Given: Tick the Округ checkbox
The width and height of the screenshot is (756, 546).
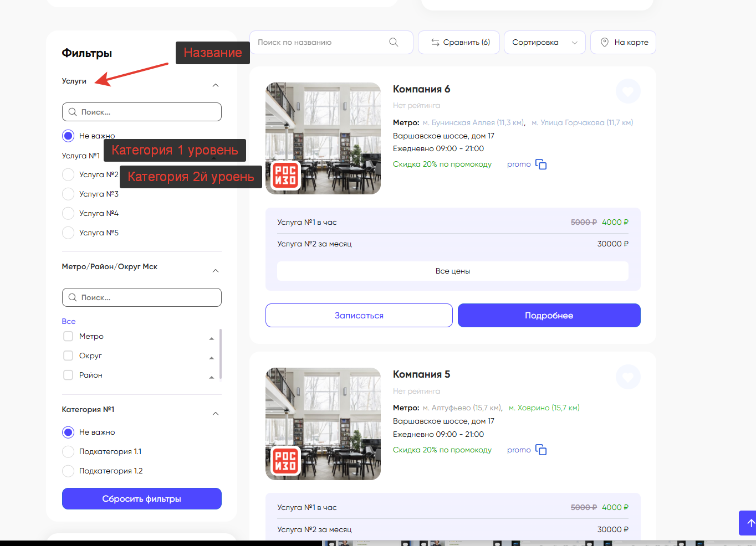Looking at the screenshot, I should click(x=68, y=356).
